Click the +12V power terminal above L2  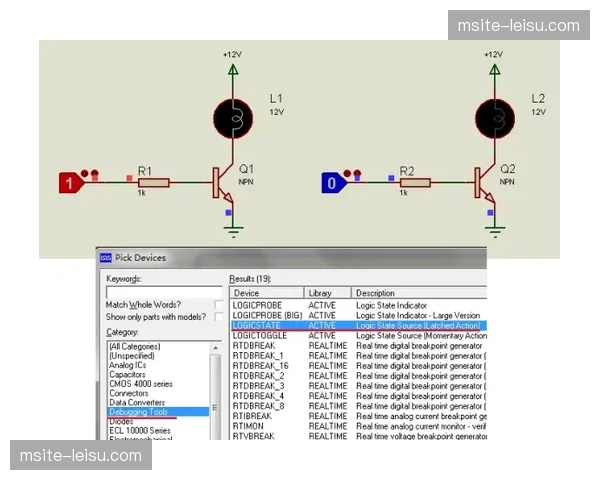(x=494, y=70)
